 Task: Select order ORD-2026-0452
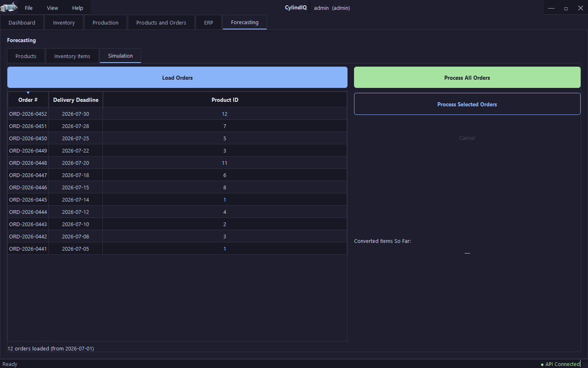click(28, 114)
